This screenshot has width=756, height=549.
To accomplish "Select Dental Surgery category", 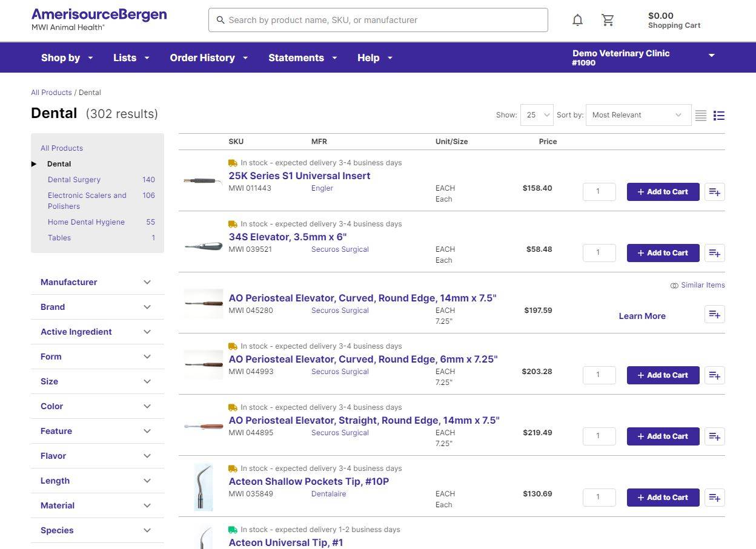I will (x=74, y=180).
